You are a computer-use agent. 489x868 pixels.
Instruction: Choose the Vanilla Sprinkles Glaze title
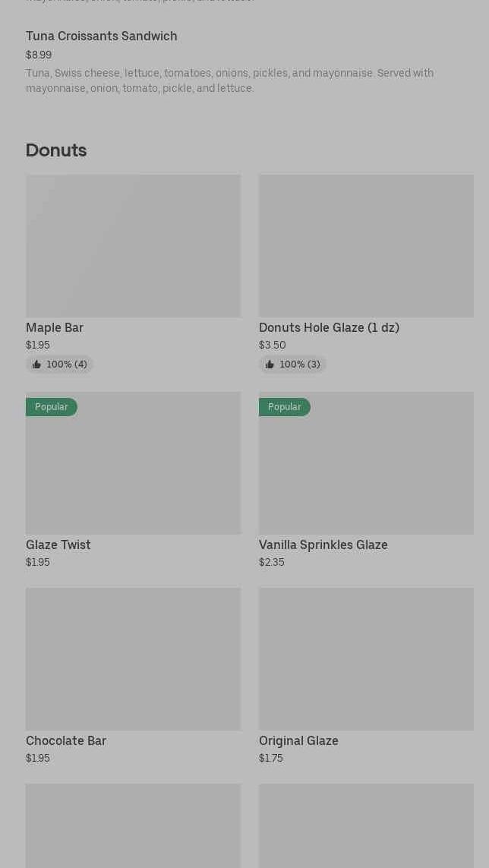tap(323, 544)
